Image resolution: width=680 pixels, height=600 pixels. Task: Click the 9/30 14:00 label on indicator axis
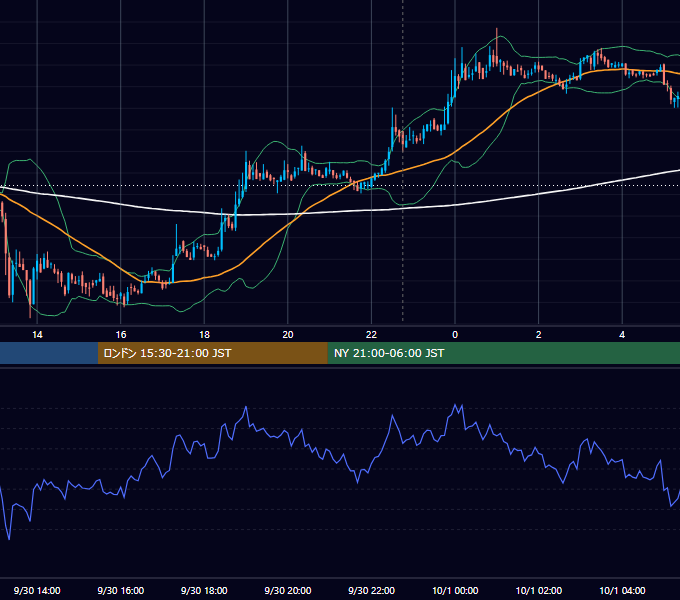pyautogui.click(x=37, y=590)
